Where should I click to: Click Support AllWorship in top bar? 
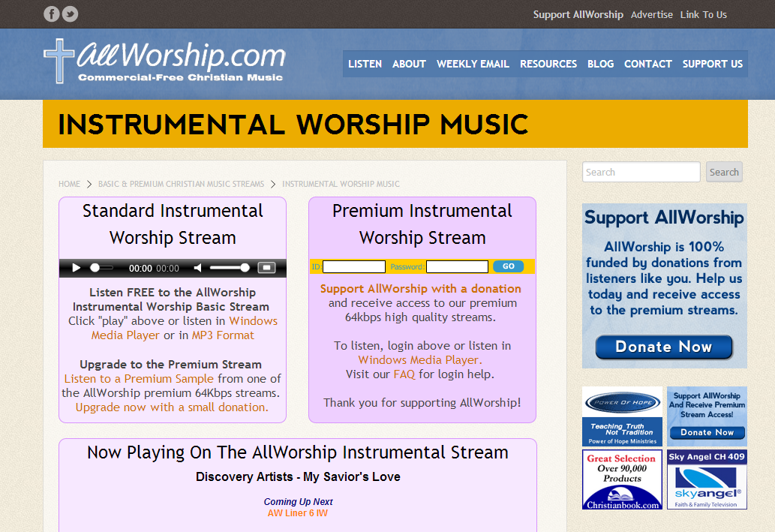point(578,14)
